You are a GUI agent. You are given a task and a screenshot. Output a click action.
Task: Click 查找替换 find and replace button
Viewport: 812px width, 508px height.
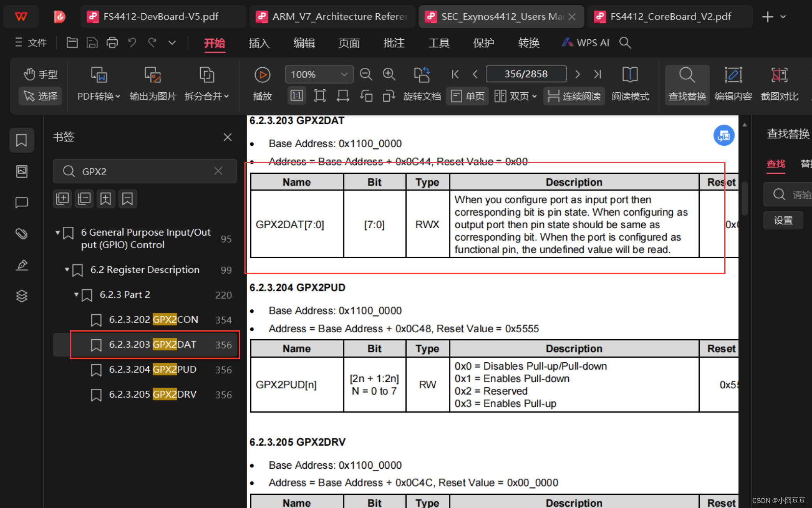687,84
